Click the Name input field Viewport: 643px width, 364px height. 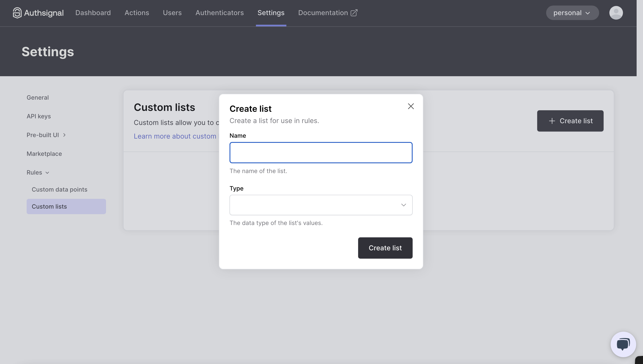[x=321, y=153]
